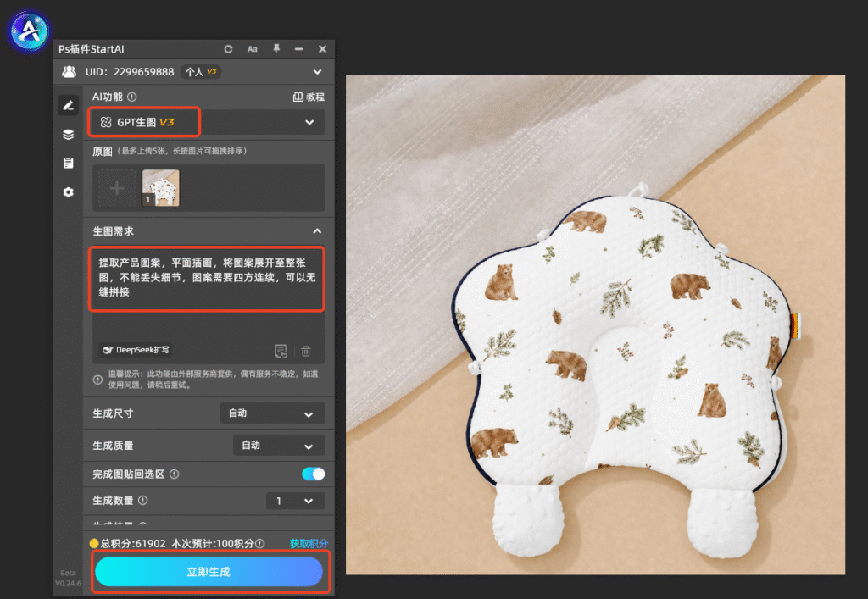Click the Aa font size icon
Image resolution: width=868 pixels, height=599 pixels.
(252, 49)
